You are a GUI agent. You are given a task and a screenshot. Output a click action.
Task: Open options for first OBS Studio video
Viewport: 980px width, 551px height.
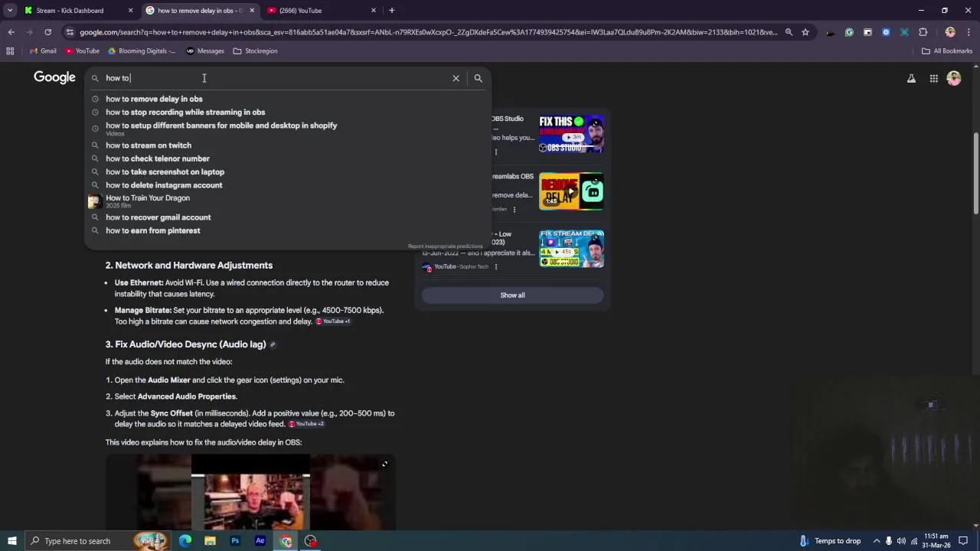pos(496,152)
